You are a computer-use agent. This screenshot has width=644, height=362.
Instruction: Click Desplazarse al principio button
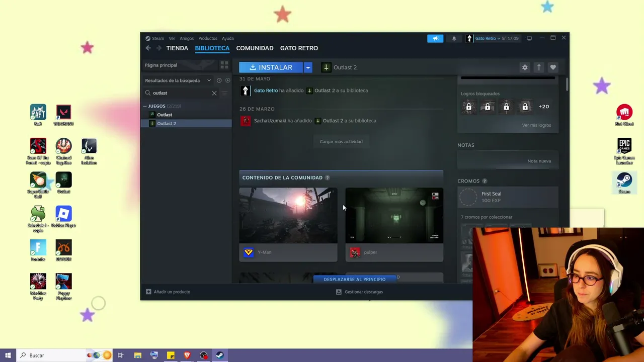click(x=355, y=279)
